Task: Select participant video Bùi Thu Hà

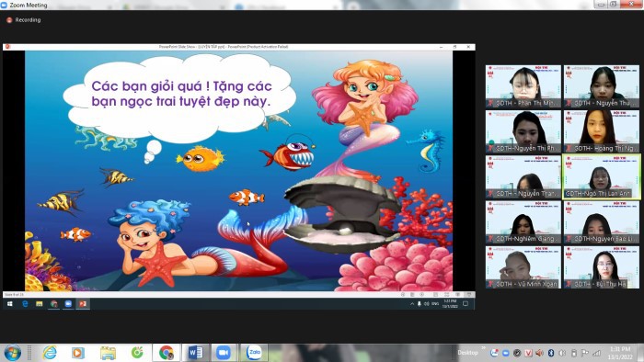Action: (x=602, y=267)
